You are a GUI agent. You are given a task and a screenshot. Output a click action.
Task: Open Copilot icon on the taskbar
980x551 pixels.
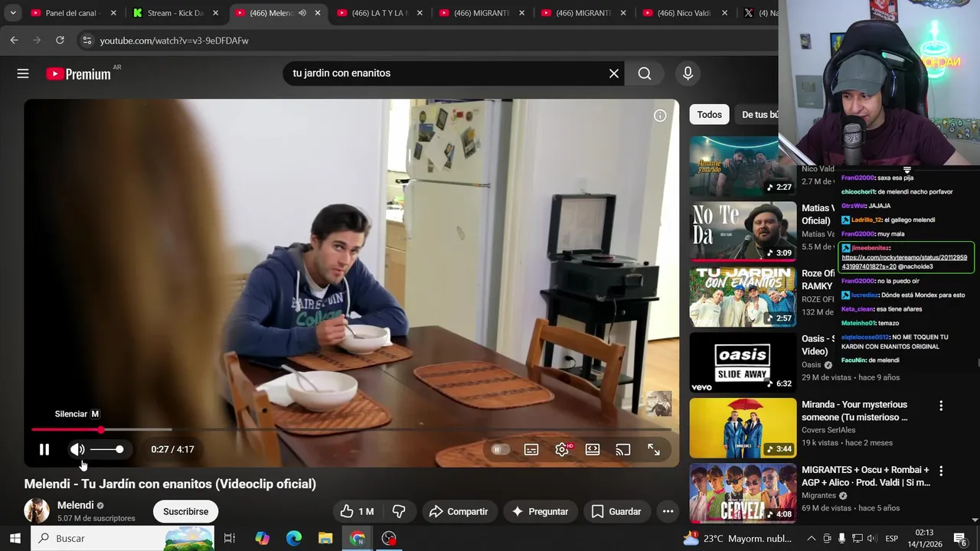262,538
